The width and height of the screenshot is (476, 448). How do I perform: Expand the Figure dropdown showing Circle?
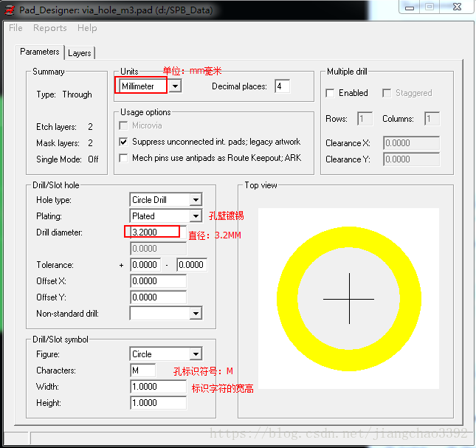(x=196, y=354)
